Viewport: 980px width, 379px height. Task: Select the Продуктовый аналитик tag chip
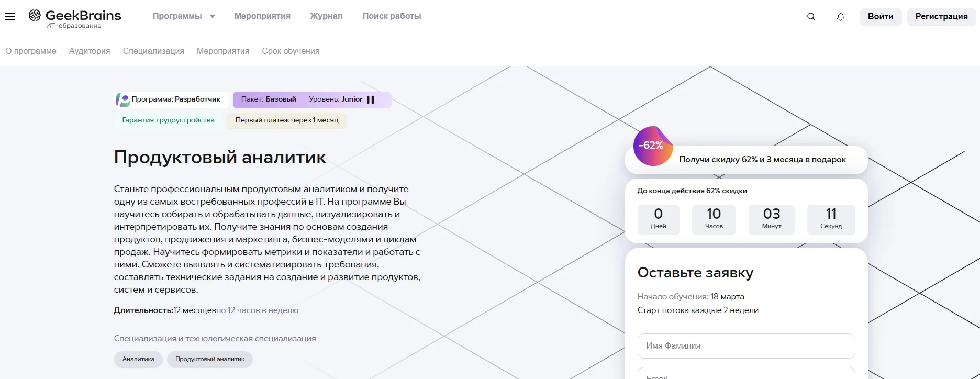pos(209,360)
